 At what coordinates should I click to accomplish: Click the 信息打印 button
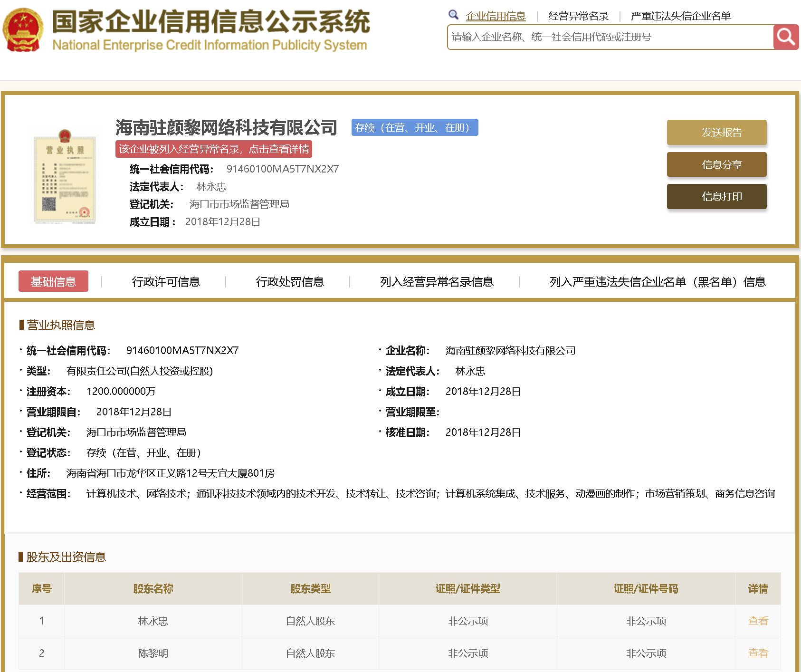pos(716,196)
